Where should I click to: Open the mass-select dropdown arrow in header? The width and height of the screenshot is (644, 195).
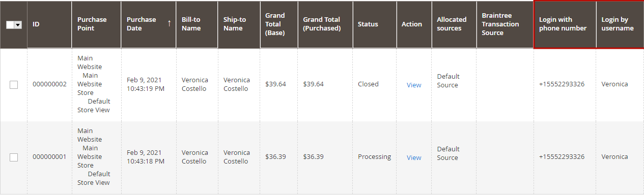[18, 24]
